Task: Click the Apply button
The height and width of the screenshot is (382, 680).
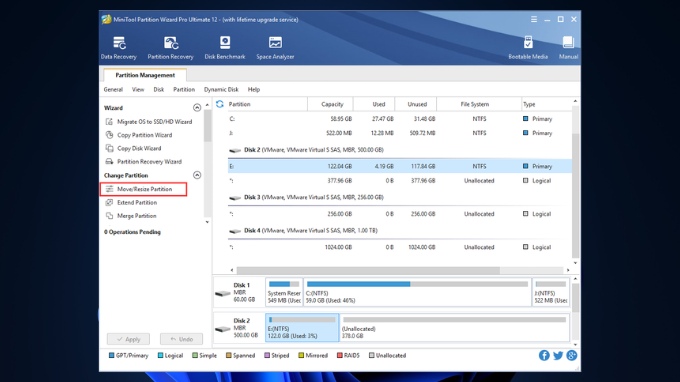Action: (x=128, y=339)
